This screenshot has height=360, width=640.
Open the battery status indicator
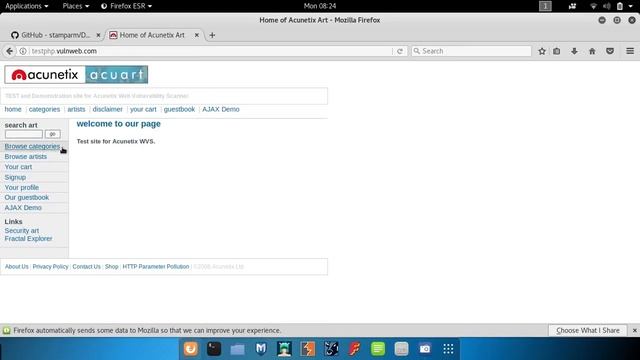(620, 6)
